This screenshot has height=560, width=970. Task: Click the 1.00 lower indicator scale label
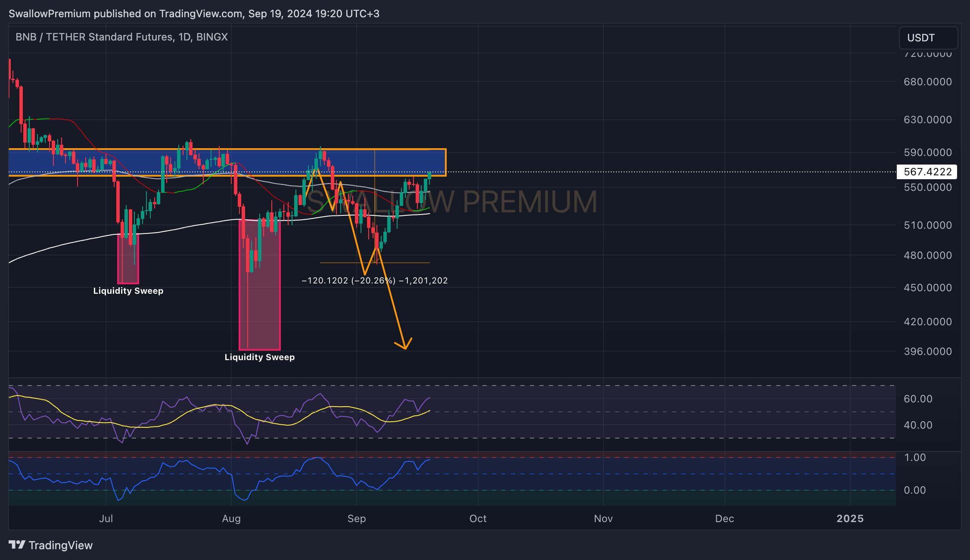(x=915, y=457)
